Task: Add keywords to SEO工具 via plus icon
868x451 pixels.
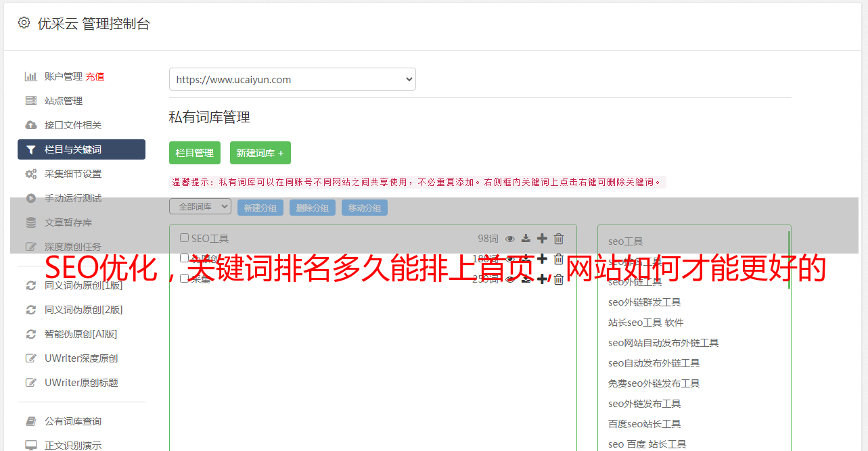Action: pyautogui.click(x=542, y=238)
